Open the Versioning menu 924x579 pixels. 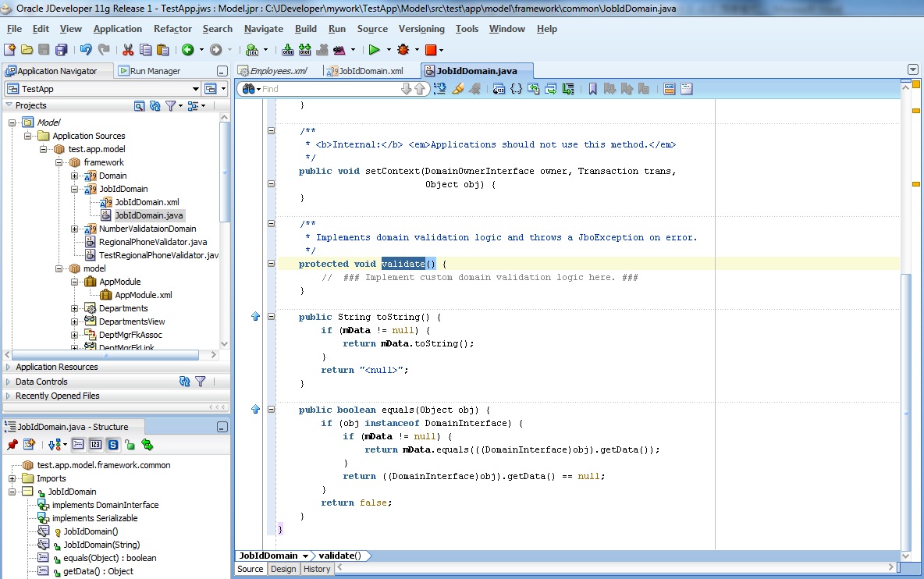point(421,29)
